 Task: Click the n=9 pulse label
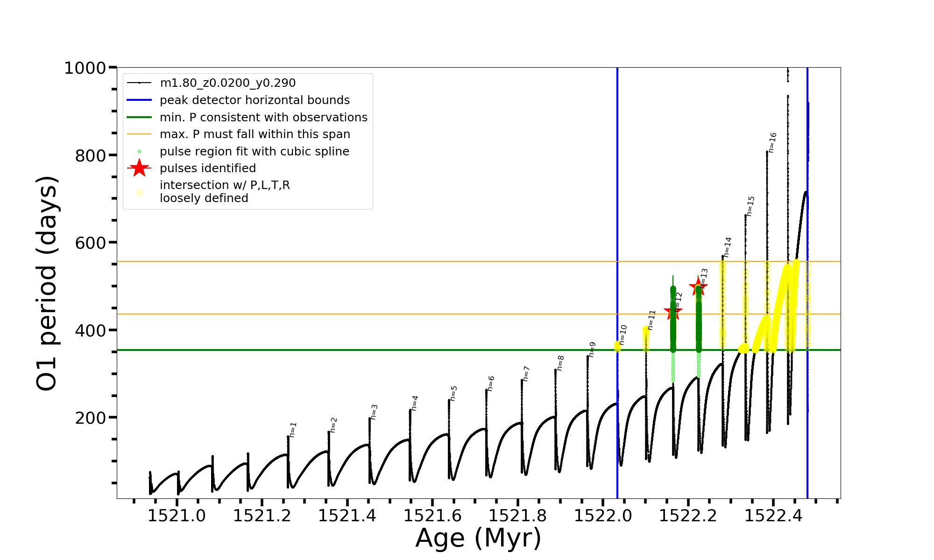pyautogui.click(x=592, y=350)
